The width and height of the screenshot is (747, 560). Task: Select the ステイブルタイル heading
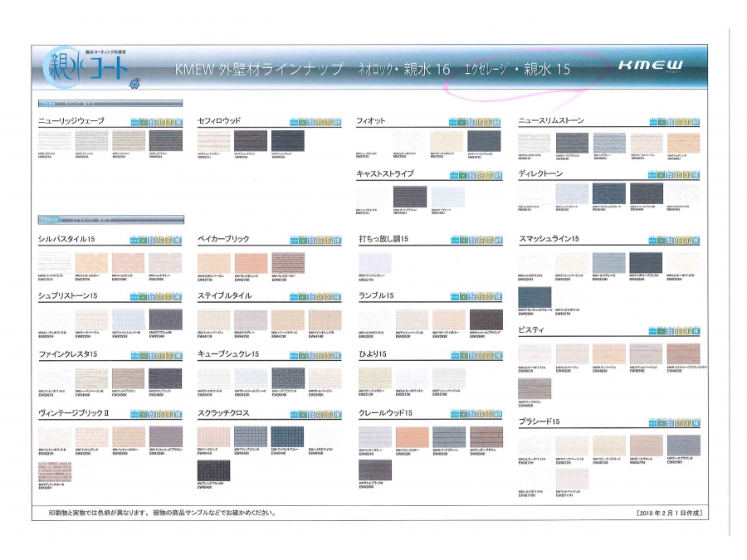225,295
